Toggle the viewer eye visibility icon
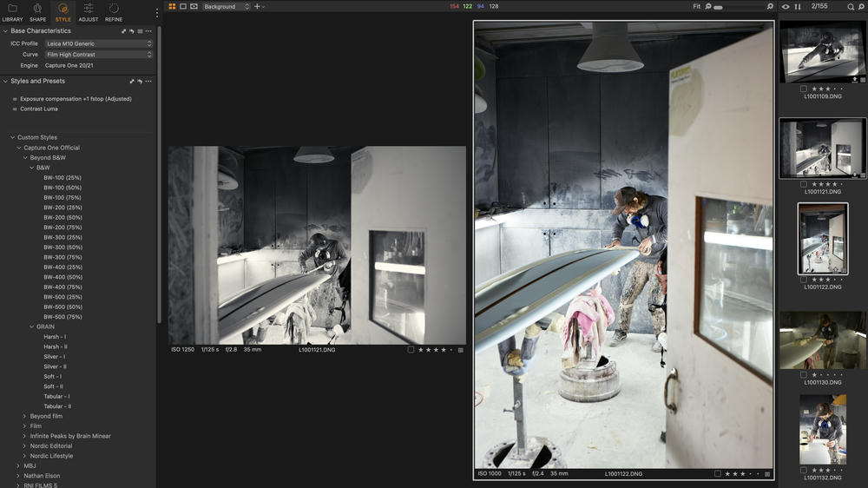This screenshot has height=488, width=868. (786, 6)
